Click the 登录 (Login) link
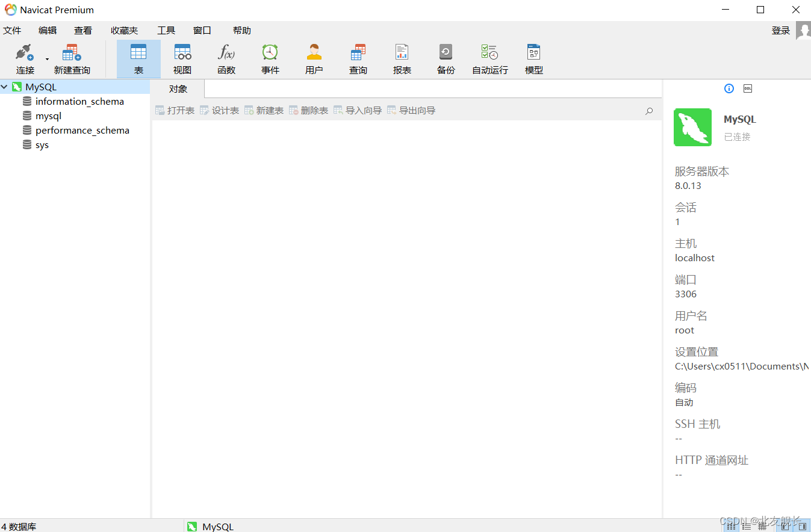The image size is (811, 532). coord(781,30)
